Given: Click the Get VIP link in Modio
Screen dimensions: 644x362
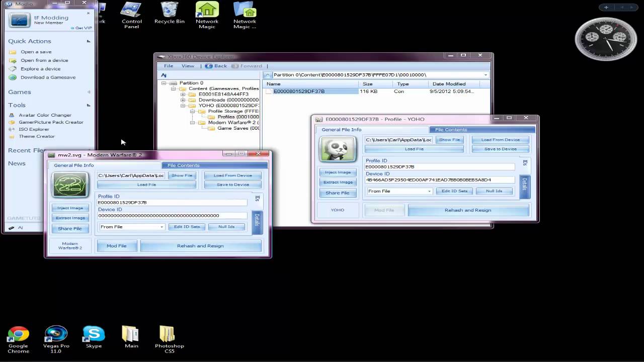Looking at the screenshot, I should [x=82, y=28].
